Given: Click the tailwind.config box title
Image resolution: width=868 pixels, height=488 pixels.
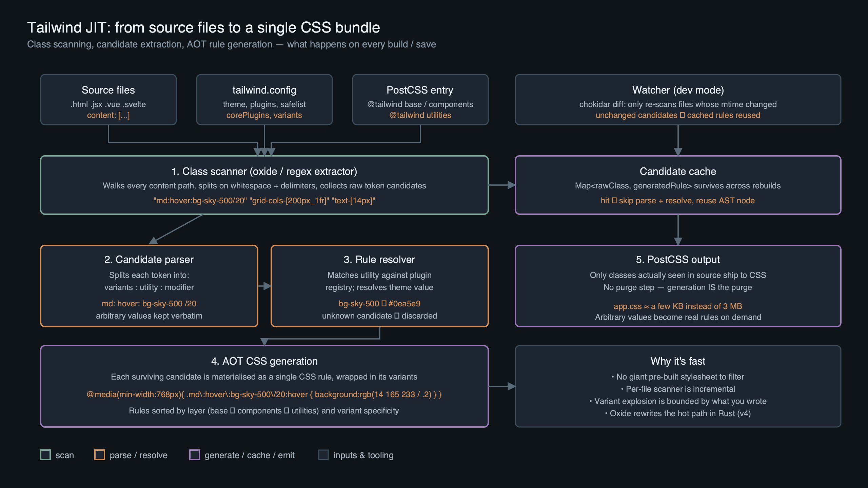Looking at the screenshot, I should 264,90.
